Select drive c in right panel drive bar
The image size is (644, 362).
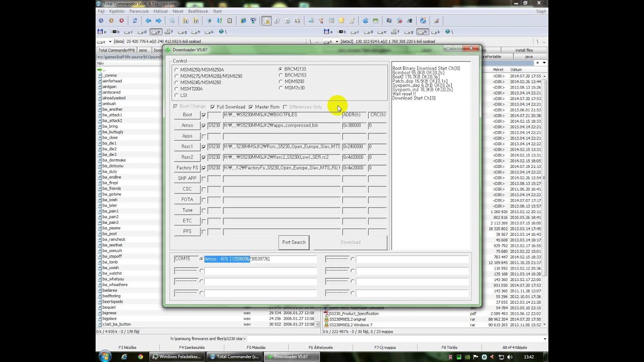pyautogui.click(x=355, y=31)
